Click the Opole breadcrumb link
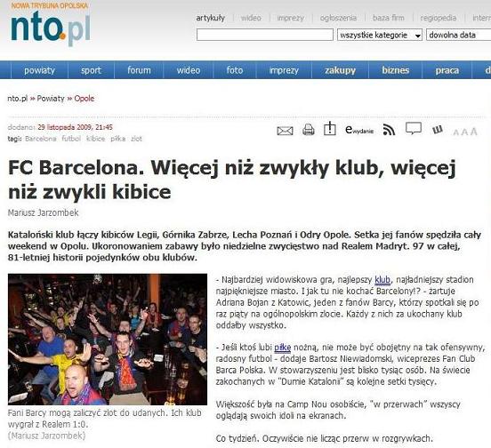This screenshot has width=491, height=448. coord(85,99)
